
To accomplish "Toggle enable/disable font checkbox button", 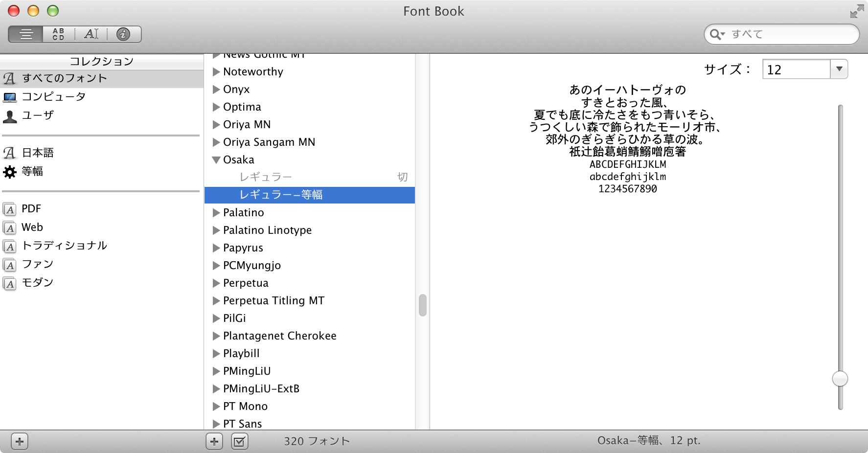I will (240, 442).
